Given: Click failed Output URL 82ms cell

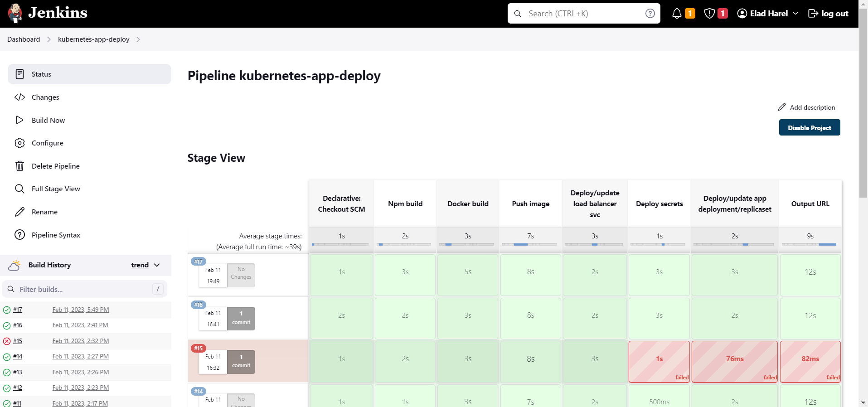Looking at the screenshot, I should (x=810, y=362).
